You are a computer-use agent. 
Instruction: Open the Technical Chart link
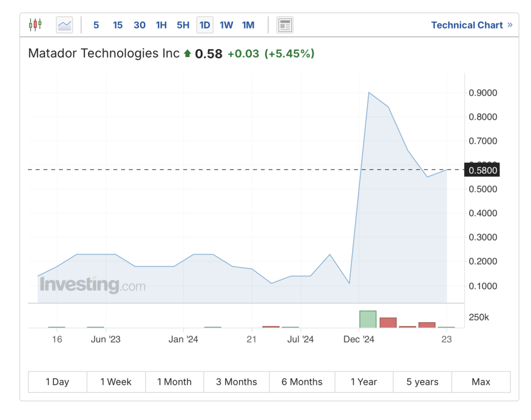tap(472, 25)
